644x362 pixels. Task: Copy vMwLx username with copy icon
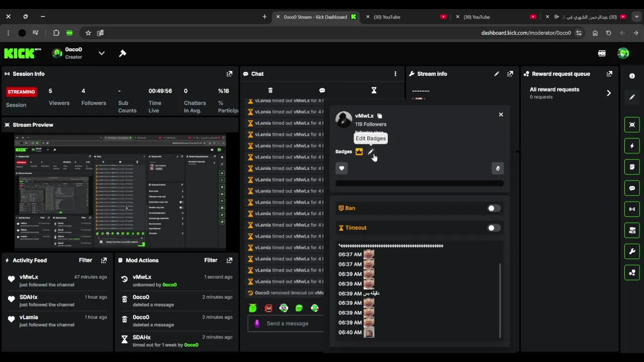(379, 116)
